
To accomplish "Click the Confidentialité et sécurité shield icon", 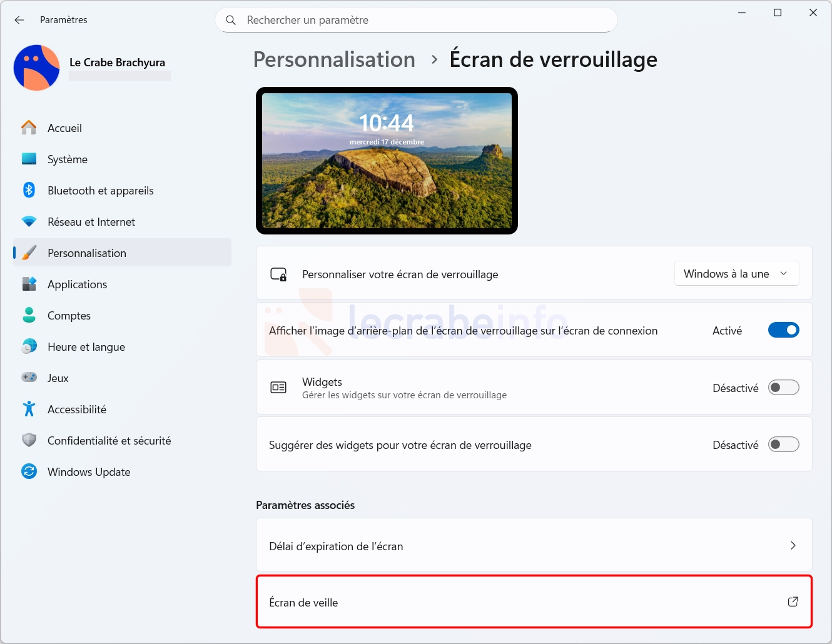I will point(29,440).
